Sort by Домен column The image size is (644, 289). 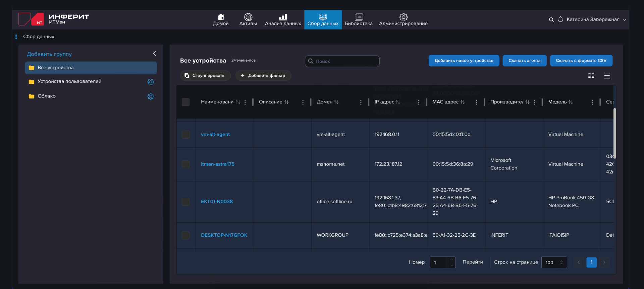[336, 102]
